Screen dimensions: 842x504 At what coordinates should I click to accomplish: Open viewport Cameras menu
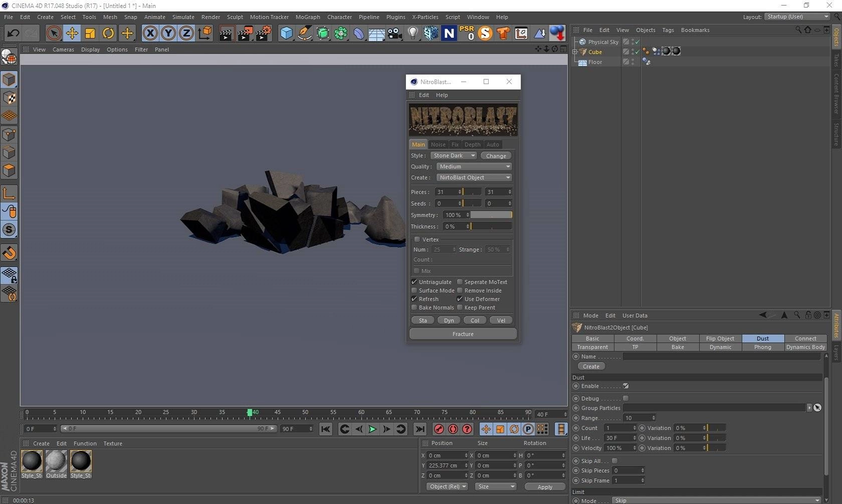63,50
